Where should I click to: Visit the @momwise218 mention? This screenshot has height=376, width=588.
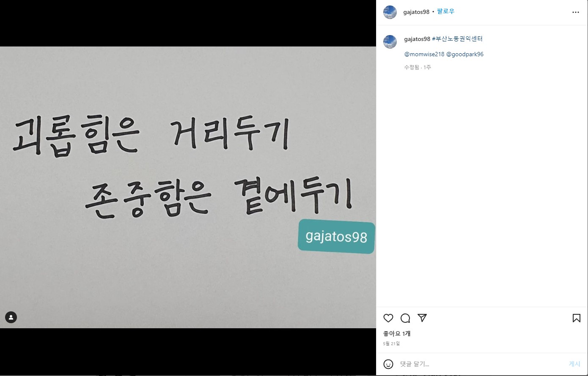point(424,54)
